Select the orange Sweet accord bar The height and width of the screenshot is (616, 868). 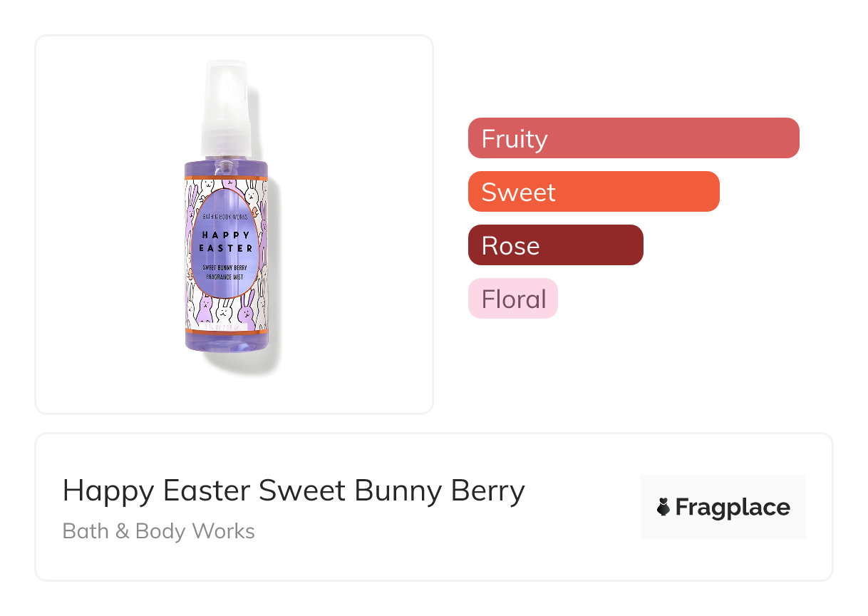coord(593,192)
